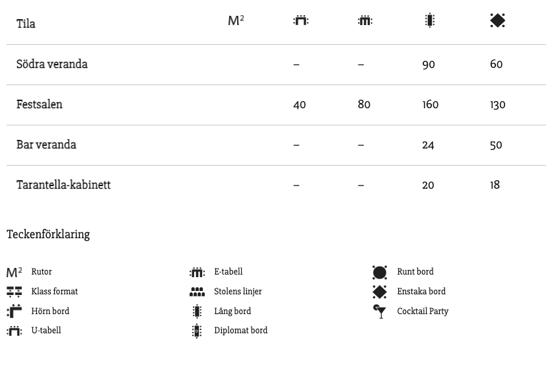Image resolution: width=558 pixels, height=392 pixels.
Task: Click the Cocktail Party glass icon
Action: tap(379, 311)
